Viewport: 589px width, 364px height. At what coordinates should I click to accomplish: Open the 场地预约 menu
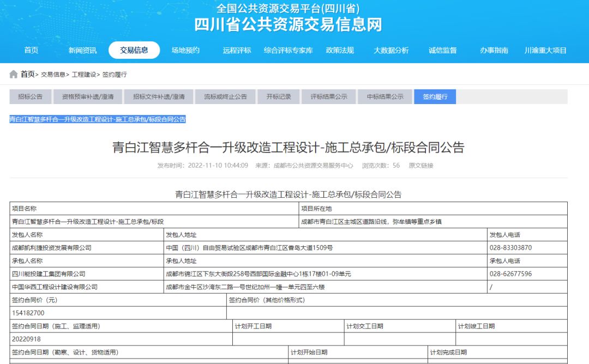point(185,50)
